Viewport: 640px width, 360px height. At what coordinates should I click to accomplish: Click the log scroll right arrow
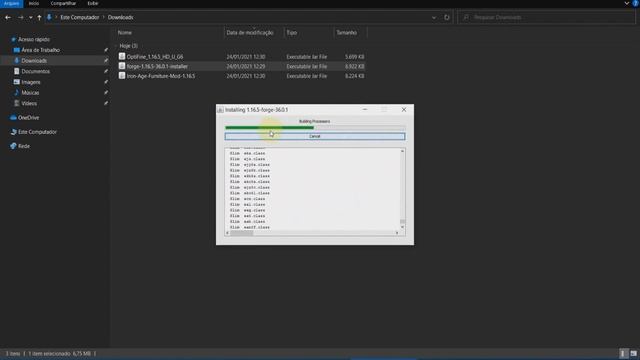point(397,233)
